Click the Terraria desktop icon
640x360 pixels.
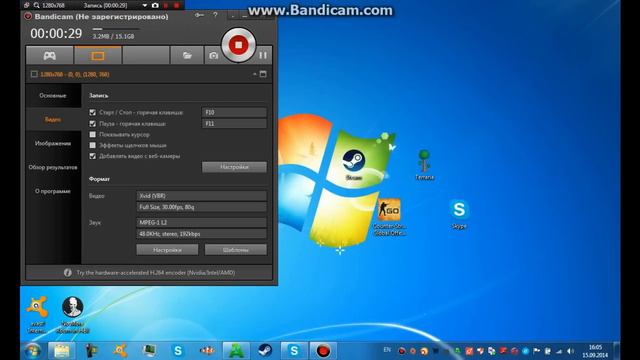click(424, 164)
